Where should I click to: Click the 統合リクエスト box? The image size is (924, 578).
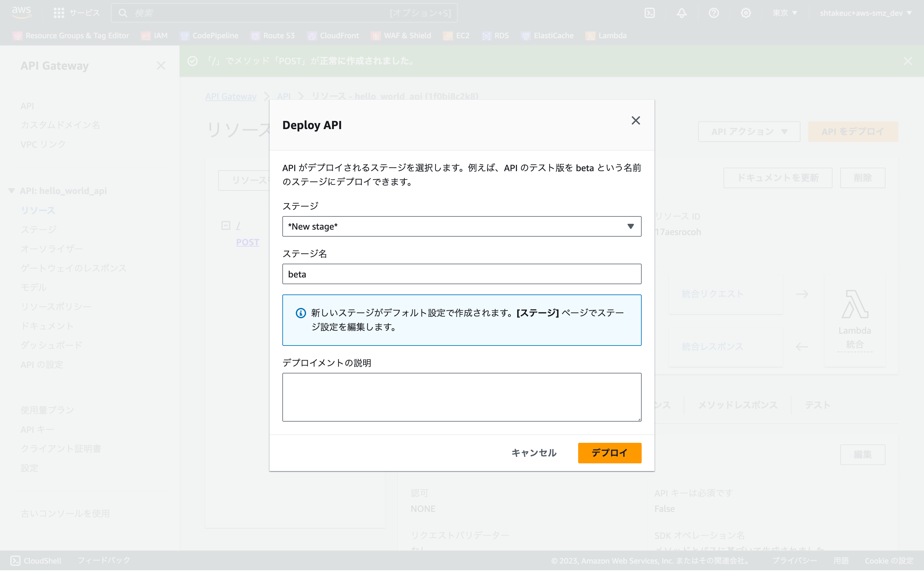(x=725, y=294)
